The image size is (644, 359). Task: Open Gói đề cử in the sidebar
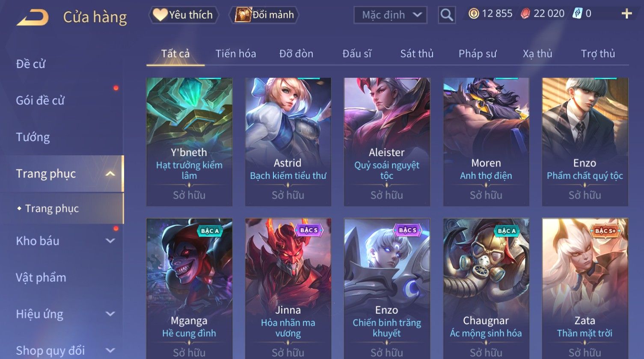pyautogui.click(x=40, y=101)
